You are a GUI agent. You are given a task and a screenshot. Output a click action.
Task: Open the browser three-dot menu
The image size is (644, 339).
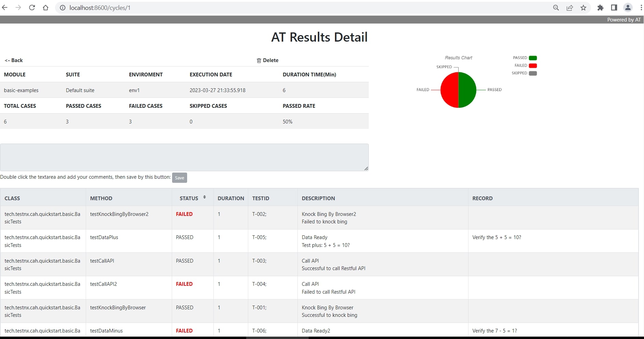coord(641,8)
